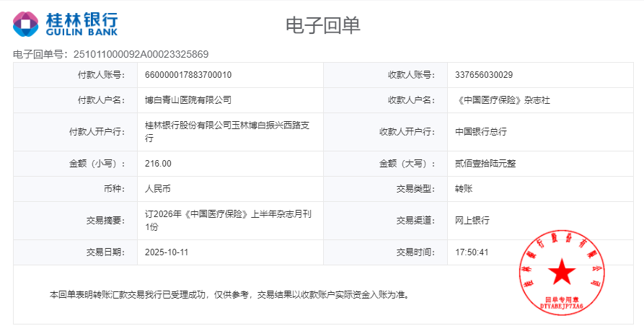
Task: Click the transaction channel 网上银行
Action: click(472, 221)
